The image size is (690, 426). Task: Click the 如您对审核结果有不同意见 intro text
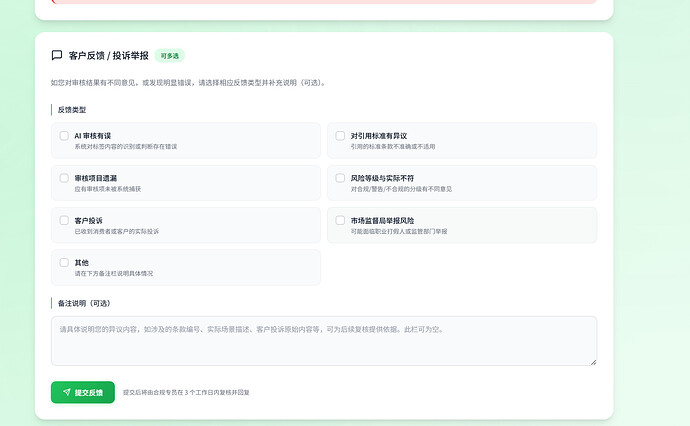pos(189,83)
